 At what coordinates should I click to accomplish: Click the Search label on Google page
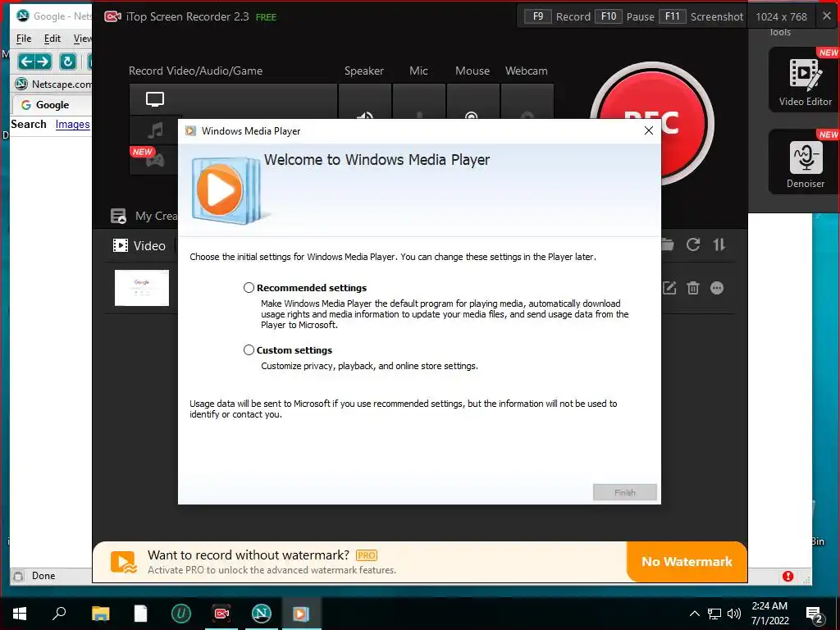(29, 125)
